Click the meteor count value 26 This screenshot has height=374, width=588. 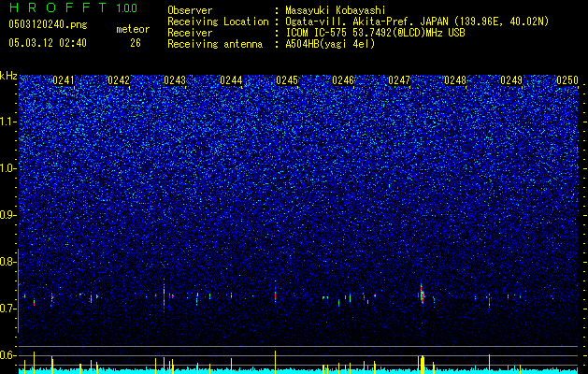[x=136, y=43]
